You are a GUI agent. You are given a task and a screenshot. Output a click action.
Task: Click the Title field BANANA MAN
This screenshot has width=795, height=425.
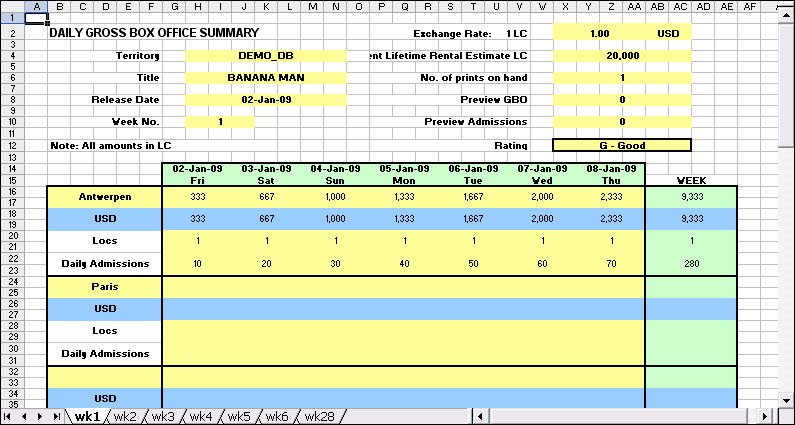266,77
